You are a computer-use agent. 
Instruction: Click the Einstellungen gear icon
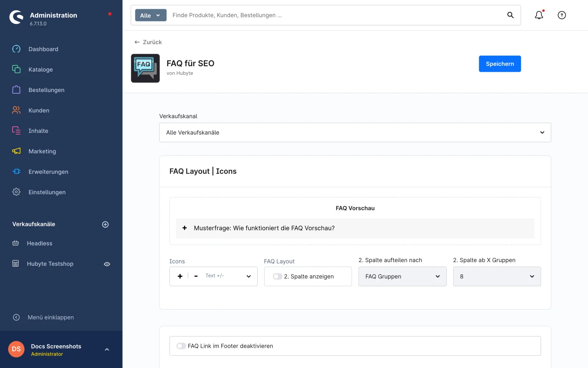(x=16, y=192)
